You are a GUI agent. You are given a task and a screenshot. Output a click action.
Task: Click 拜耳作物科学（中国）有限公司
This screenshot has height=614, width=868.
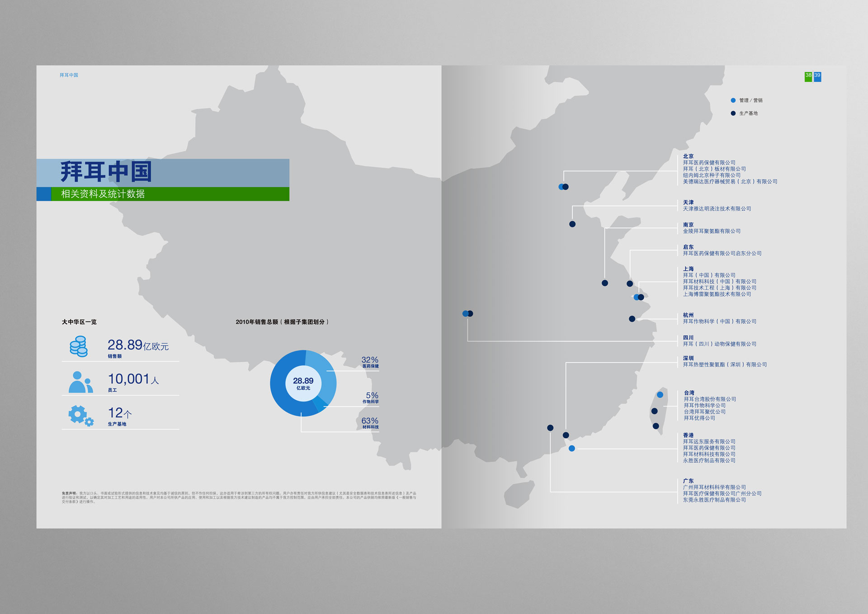[719, 321]
